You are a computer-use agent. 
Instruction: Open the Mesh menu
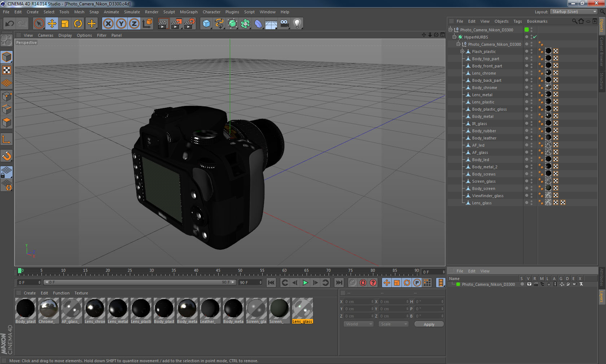[79, 12]
